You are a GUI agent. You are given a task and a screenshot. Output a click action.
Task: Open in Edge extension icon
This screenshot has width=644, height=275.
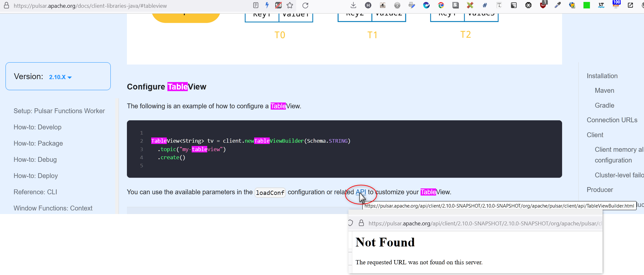pyautogui.click(x=426, y=5)
